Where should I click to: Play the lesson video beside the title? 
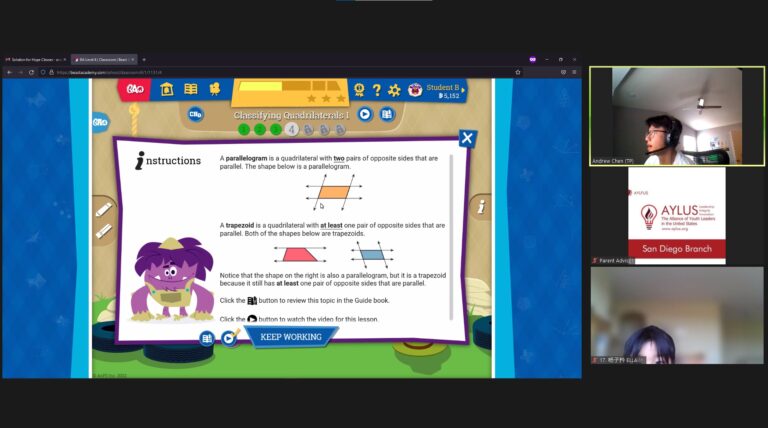point(364,114)
